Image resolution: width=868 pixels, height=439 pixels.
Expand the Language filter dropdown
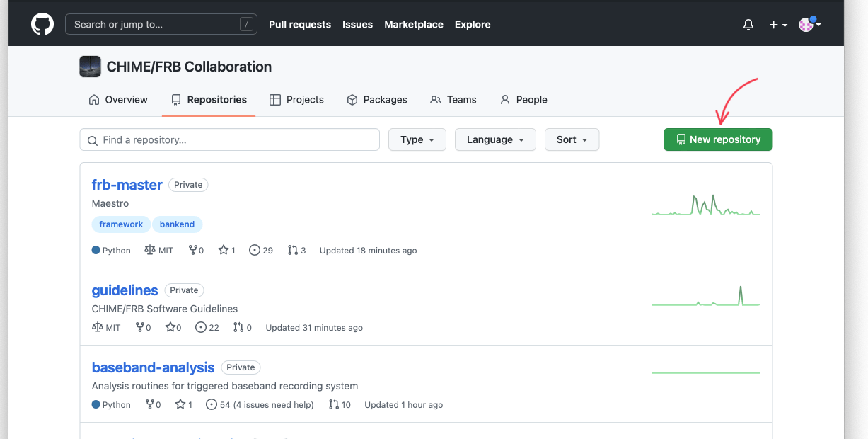coord(494,139)
